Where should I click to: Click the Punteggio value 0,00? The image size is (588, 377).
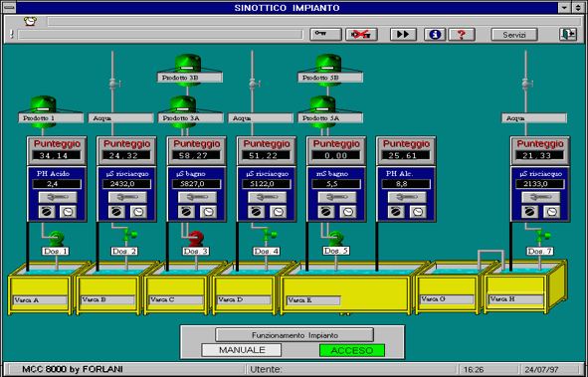[335, 155]
